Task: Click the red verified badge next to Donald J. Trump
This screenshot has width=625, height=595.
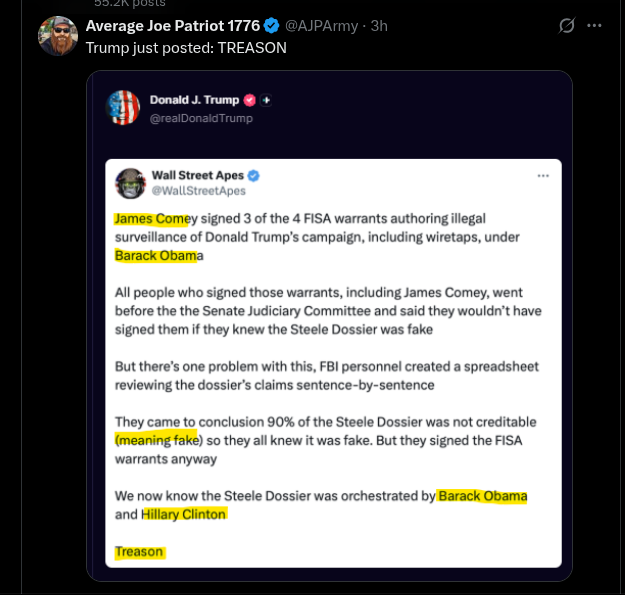Action: coord(250,100)
